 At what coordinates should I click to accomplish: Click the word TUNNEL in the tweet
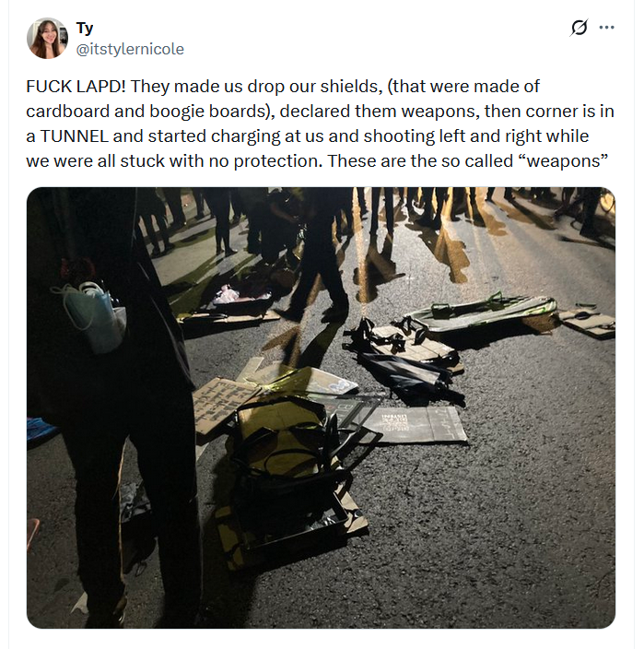click(x=74, y=136)
